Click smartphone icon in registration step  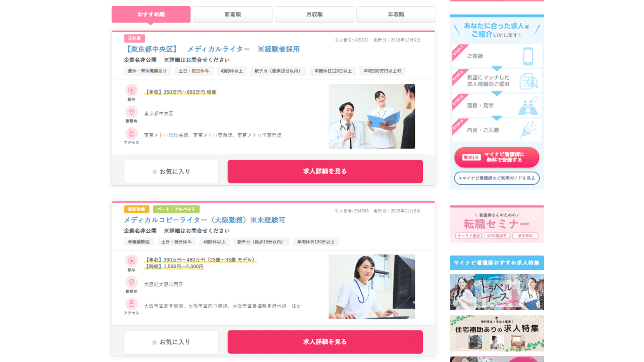click(x=528, y=56)
